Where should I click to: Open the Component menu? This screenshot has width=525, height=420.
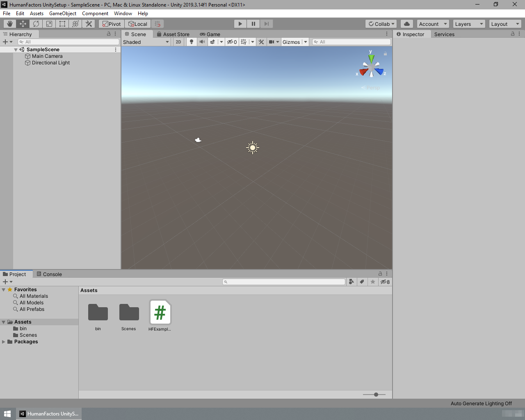click(95, 14)
